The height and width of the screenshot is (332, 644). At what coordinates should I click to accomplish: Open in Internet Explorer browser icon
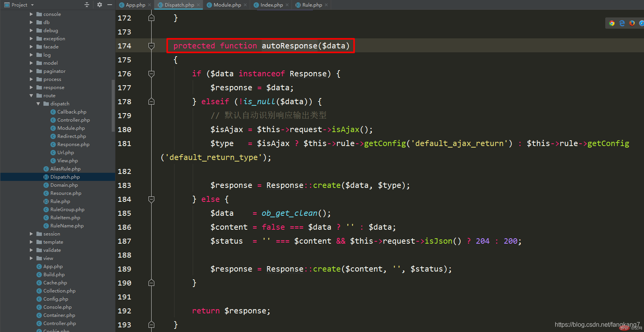[622, 23]
